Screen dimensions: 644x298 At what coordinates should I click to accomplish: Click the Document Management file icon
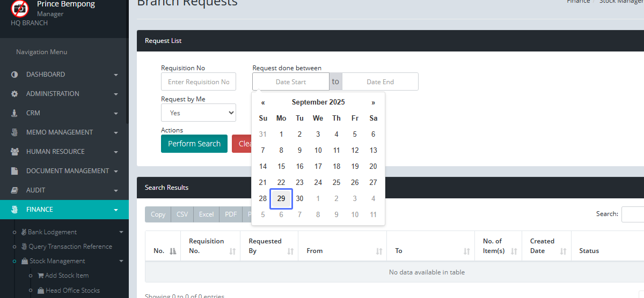[14, 171]
